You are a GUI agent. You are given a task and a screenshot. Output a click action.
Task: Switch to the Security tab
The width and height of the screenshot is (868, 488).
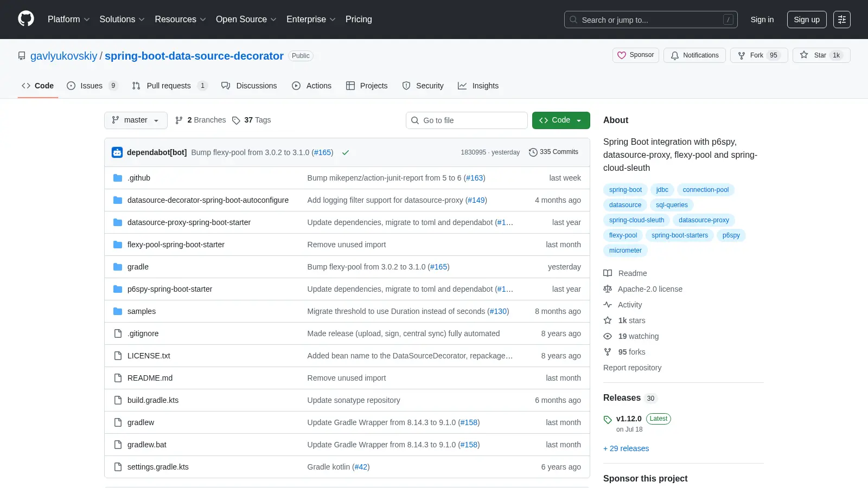coord(423,86)
